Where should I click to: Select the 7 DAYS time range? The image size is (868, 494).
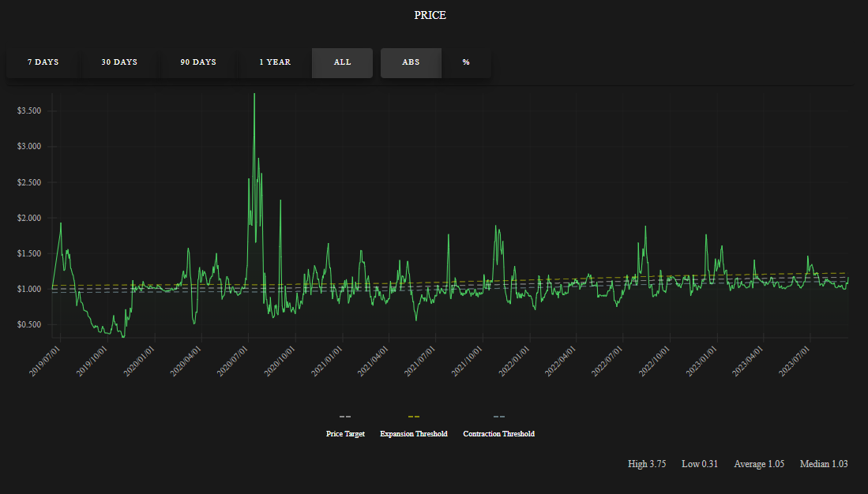[x=43, y=62]
